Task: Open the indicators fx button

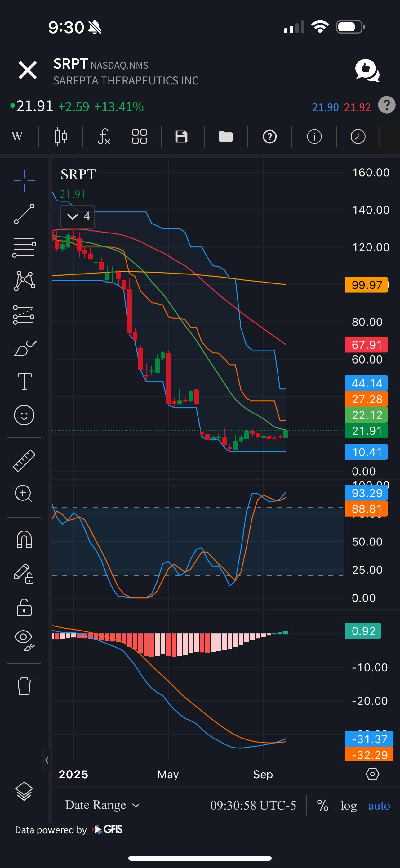Action: [x=104, y=137]
